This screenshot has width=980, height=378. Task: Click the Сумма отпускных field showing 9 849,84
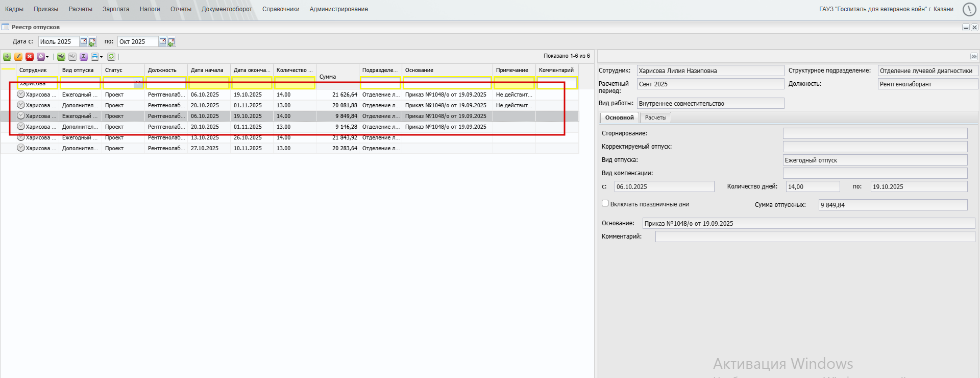point(893,205)
